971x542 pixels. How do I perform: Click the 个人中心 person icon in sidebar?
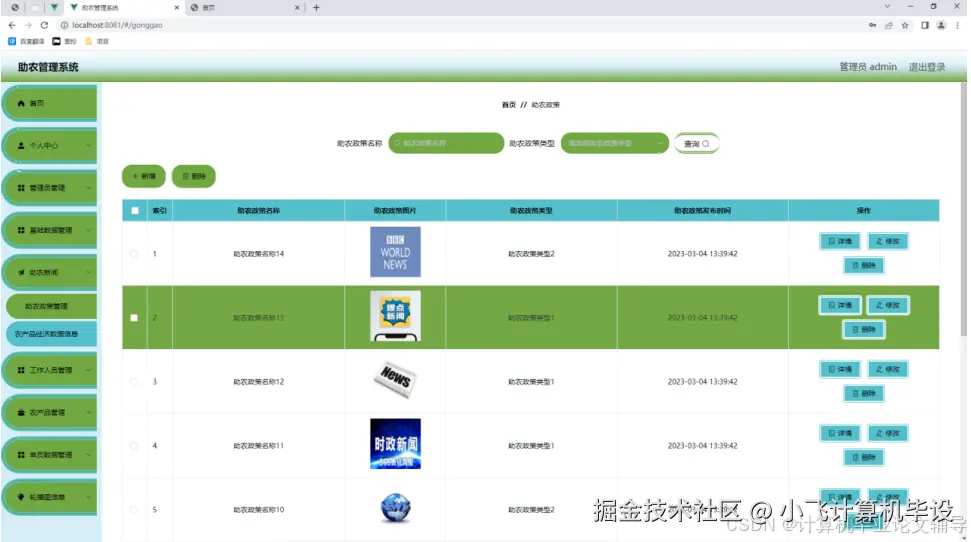click(x=21, y=146)
